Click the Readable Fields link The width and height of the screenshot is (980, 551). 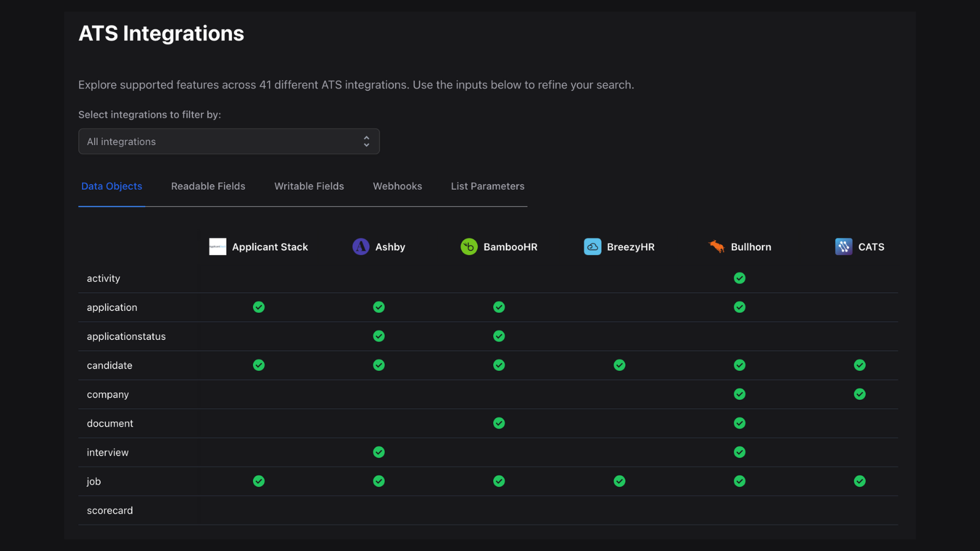tap(208, 186)
